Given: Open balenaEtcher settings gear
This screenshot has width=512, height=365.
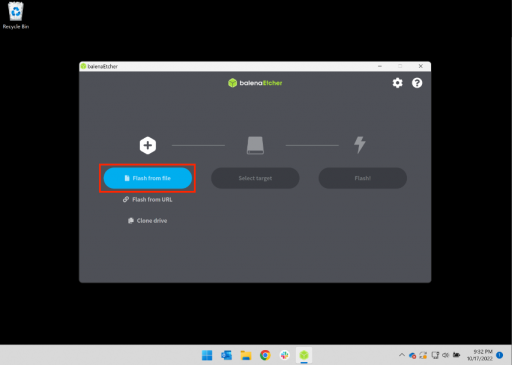Looking at the screenshot, I should tap(397, 83).
